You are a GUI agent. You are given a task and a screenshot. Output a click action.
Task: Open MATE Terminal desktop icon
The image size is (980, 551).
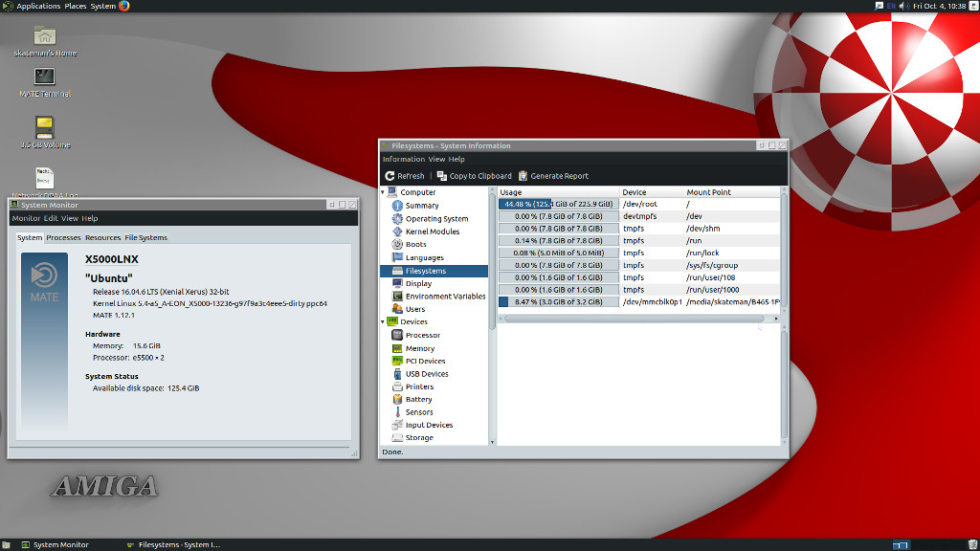click(44, 82)
